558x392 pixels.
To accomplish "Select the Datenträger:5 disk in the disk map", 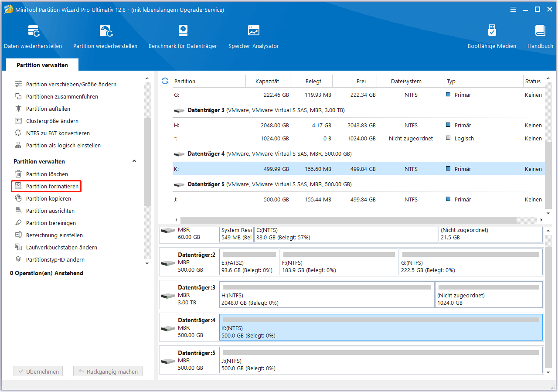I will [x=189, y=360].
